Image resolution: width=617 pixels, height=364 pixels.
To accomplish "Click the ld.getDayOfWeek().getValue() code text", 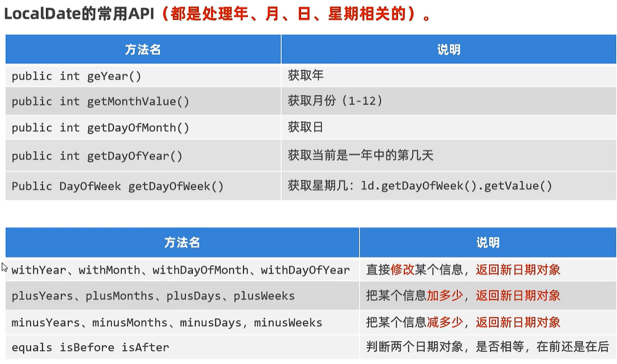I will click(x=456, y=186).
